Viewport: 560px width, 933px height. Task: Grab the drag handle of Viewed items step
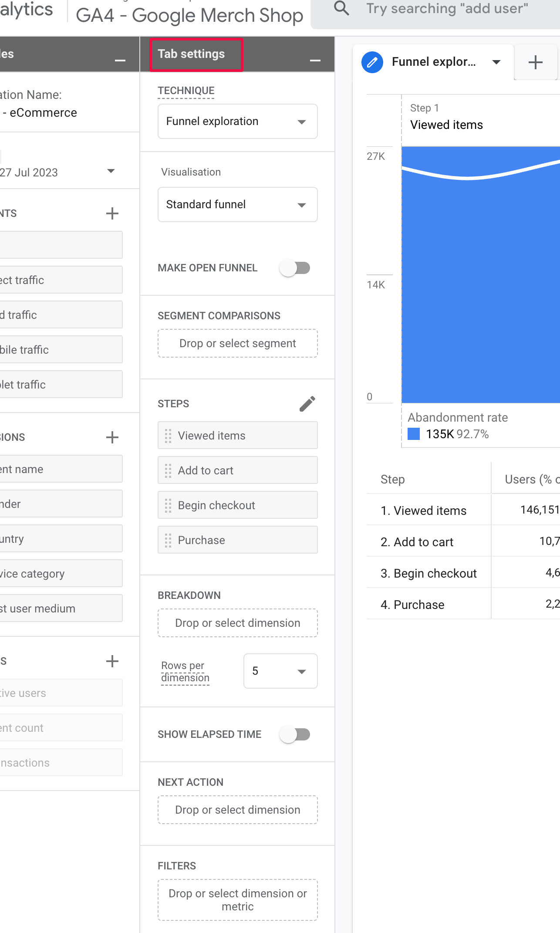(x=168, y=436)
